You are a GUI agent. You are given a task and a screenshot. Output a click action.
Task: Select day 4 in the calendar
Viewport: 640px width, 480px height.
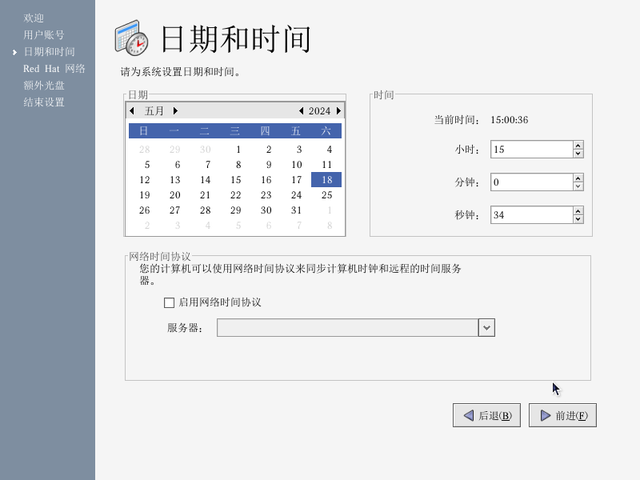click(x=329, y=149)
